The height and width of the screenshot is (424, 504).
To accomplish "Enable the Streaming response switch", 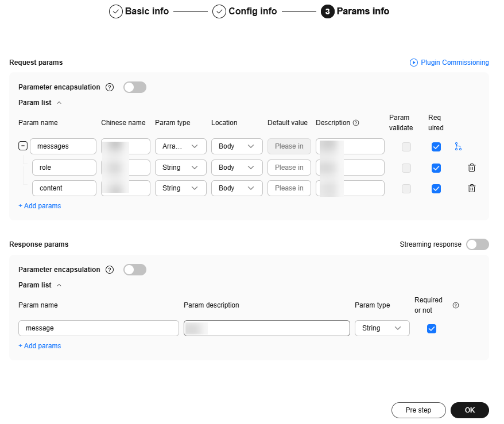I will point(477,244).
